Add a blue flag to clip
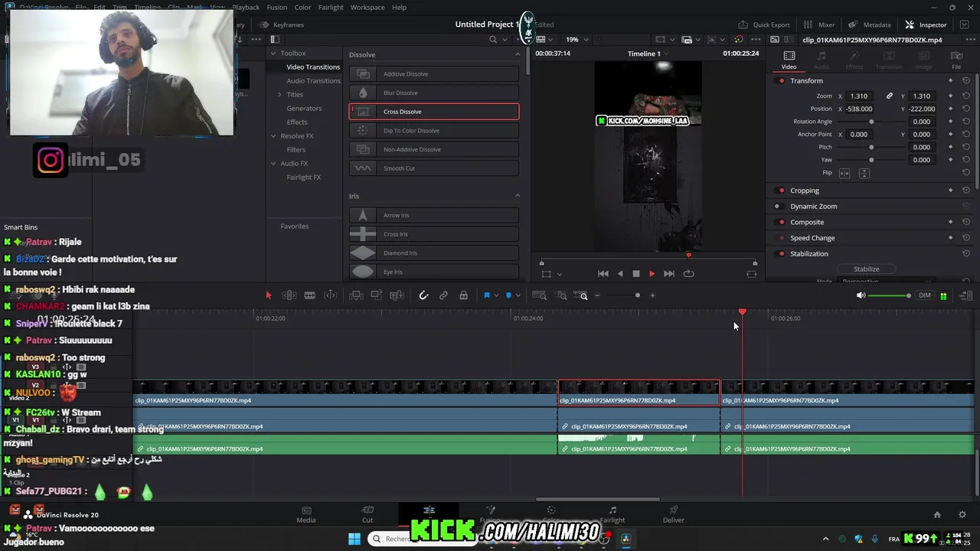This screenshot has height=551, width=980. [486, 295]
